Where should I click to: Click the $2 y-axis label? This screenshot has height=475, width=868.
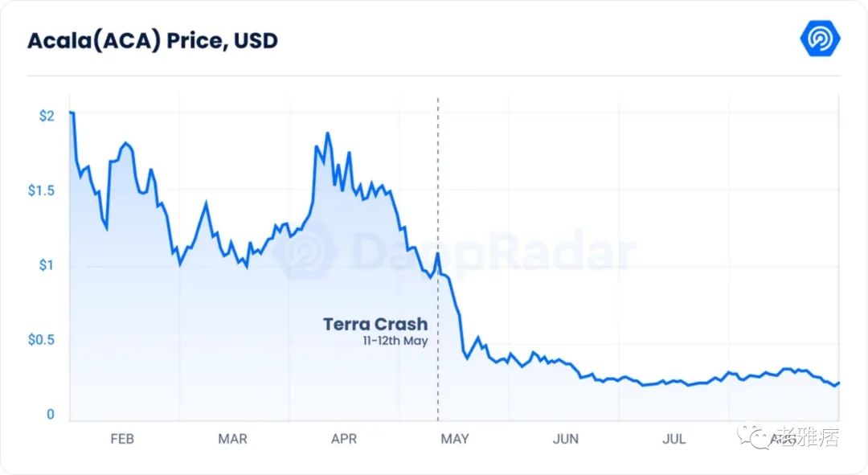(x=47, y=116)
